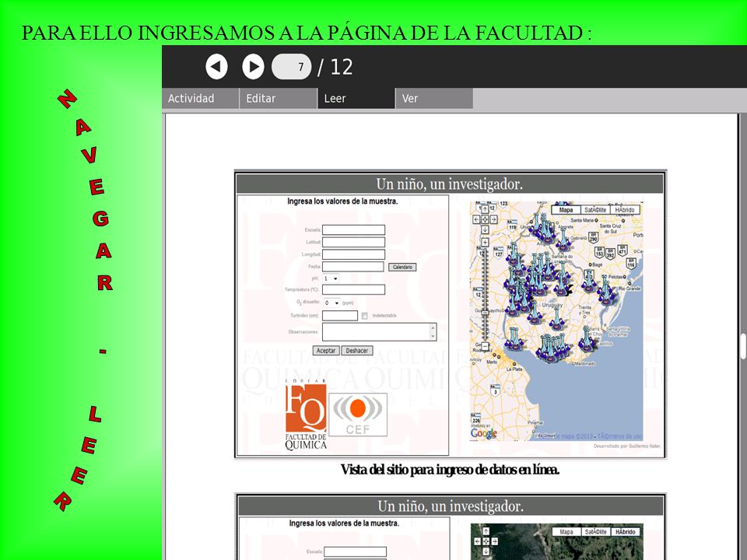Click the '/ 12' total pages label

pos(335,67)
